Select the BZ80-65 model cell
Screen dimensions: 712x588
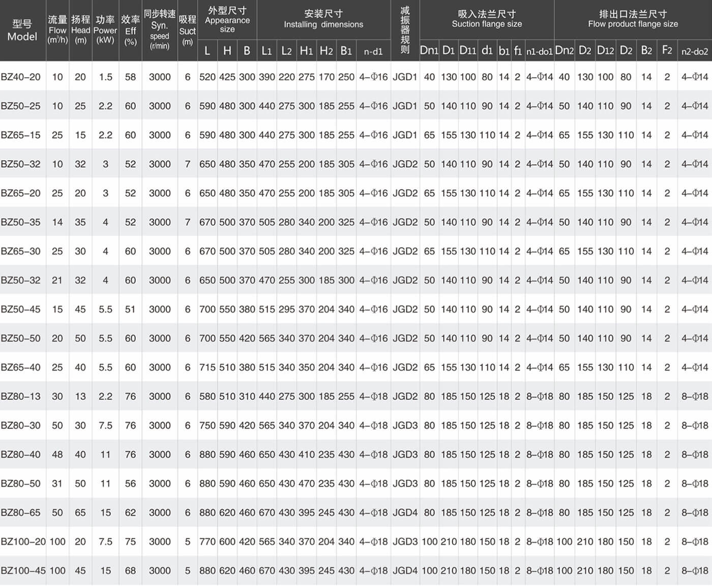coord(21,512)
